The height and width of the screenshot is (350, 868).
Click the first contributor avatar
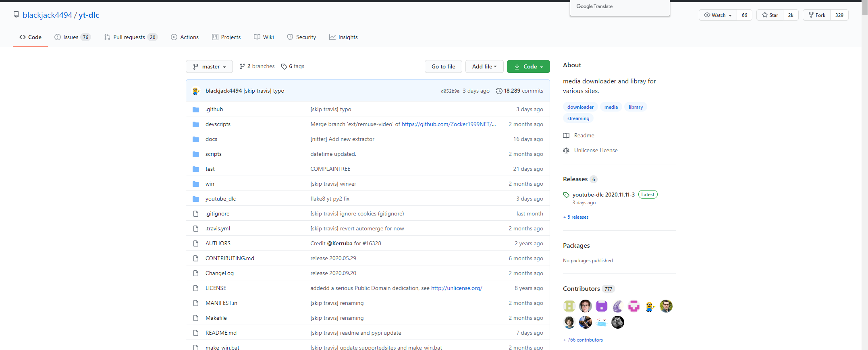tap(569, 306)
